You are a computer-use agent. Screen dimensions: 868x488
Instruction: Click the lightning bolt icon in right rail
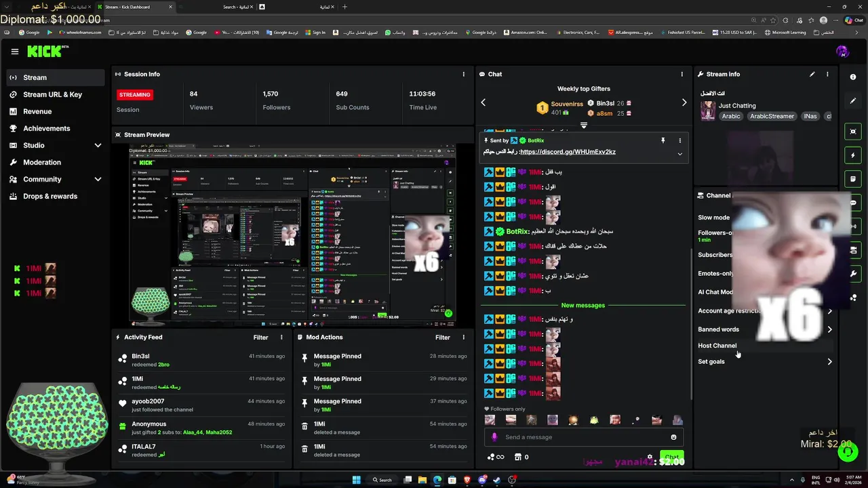[x=853, y=155]
